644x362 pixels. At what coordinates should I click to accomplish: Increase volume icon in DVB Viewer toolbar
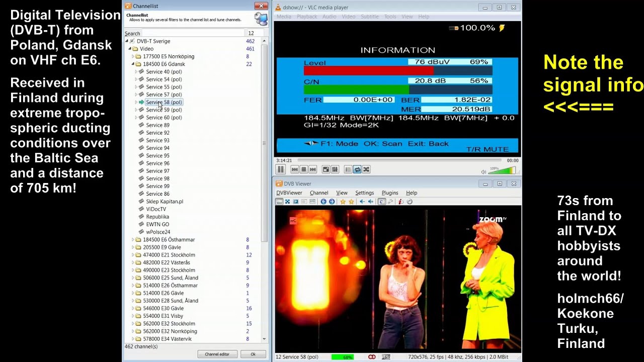[371, 202]
